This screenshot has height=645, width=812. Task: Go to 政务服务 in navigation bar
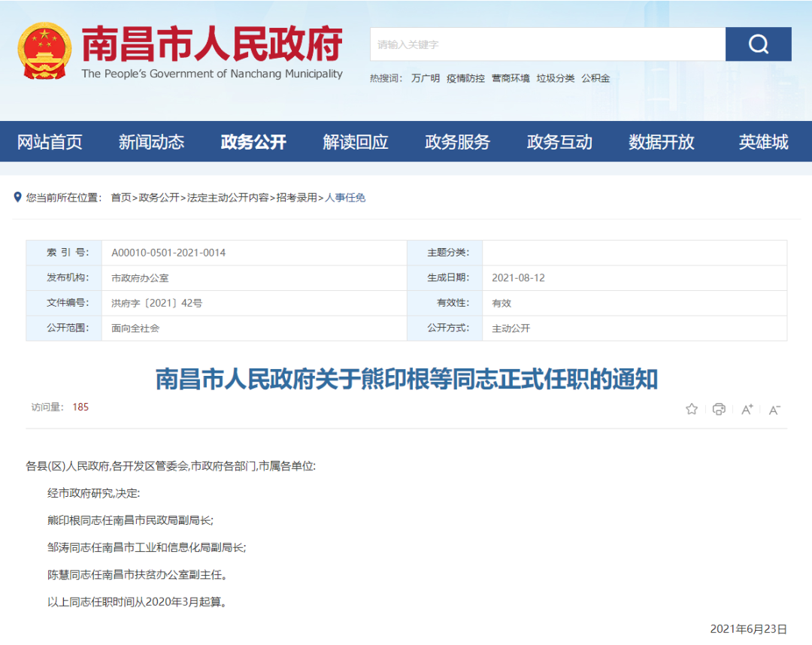457,142
